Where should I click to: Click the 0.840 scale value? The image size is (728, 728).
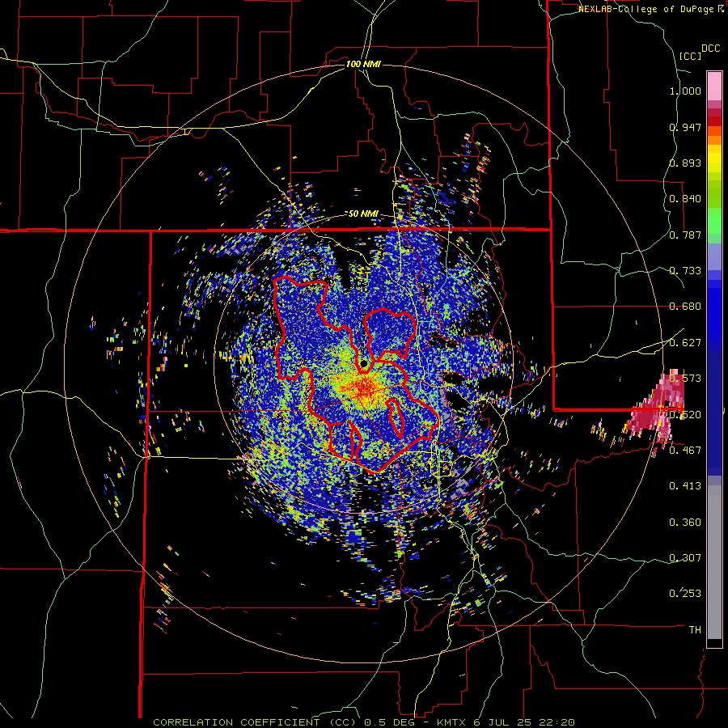click(x=685, y=199)
